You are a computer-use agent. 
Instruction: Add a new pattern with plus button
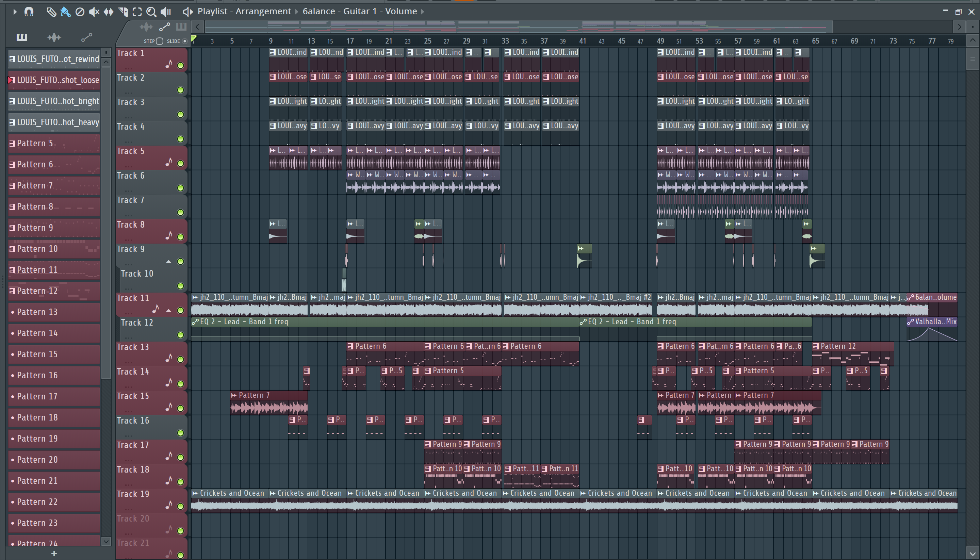pos(54,554)
